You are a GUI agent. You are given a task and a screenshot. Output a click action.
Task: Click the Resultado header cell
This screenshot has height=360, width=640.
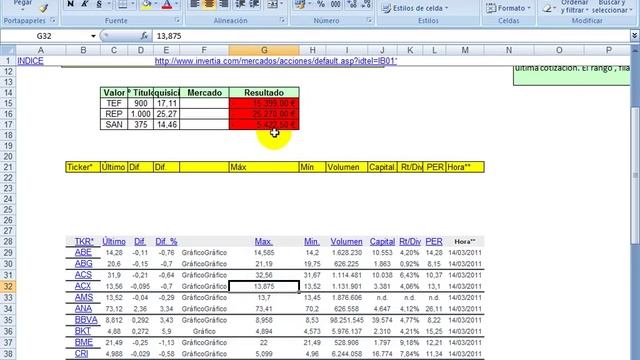point(264,93)
